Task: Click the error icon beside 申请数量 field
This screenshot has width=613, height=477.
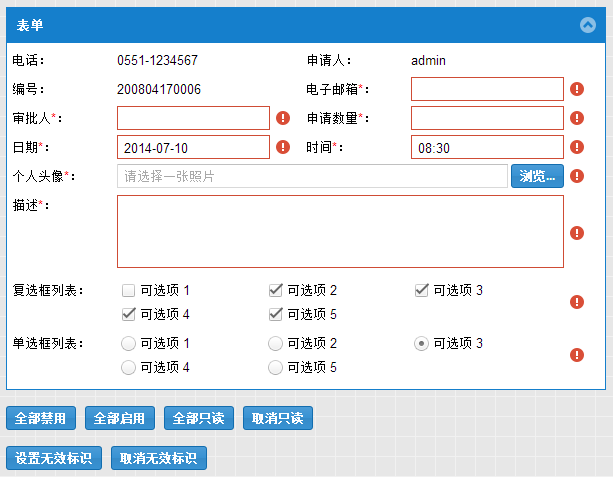Action: [577, 118]
